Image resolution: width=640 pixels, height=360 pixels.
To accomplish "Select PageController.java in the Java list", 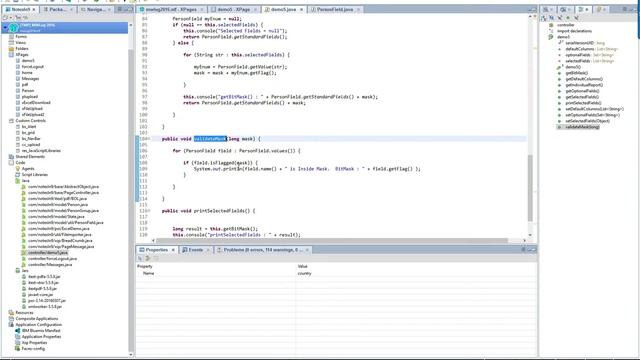I will [63, 193].
